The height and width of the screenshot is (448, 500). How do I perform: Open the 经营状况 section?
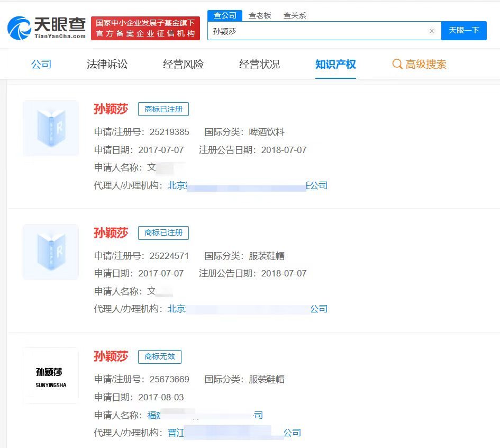(x=259, y=64)
